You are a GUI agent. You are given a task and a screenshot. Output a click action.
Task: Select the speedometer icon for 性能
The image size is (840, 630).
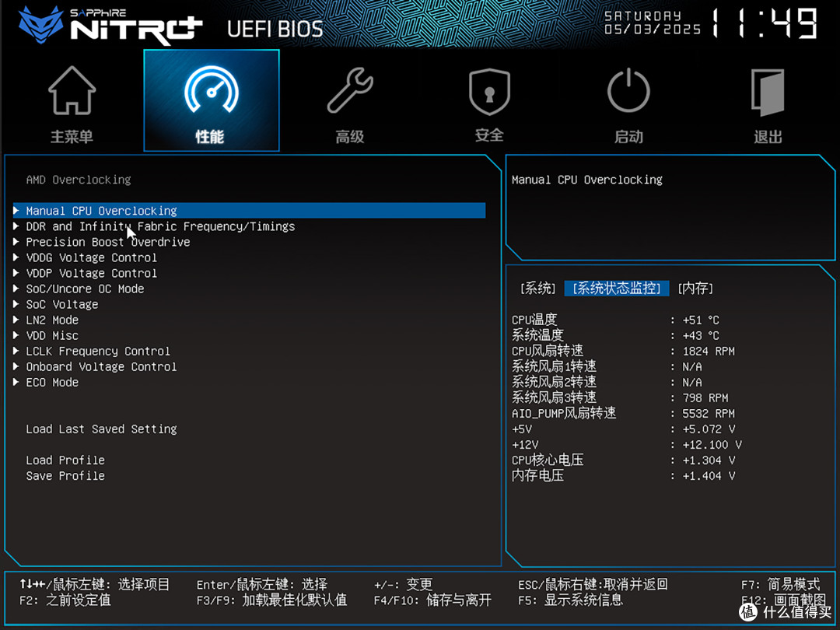tap(212, 89)
